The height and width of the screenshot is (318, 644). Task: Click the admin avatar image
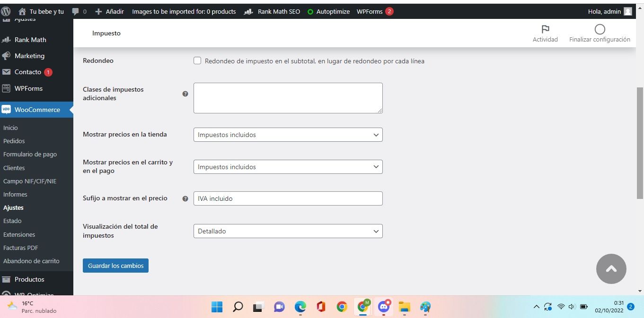[628, 11]
